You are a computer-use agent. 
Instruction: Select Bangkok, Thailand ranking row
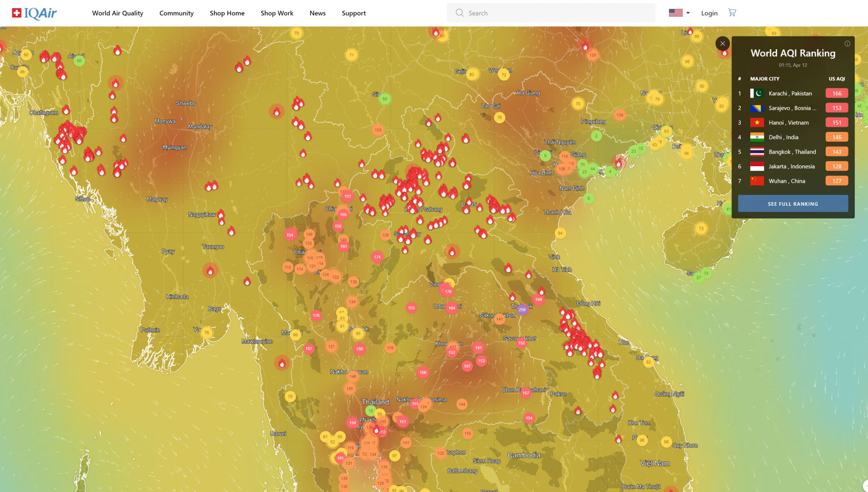tap(793, 152)
